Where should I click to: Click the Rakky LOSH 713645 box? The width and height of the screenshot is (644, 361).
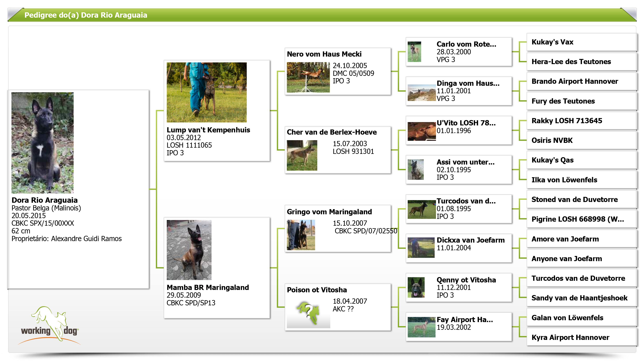pos(582,121)
